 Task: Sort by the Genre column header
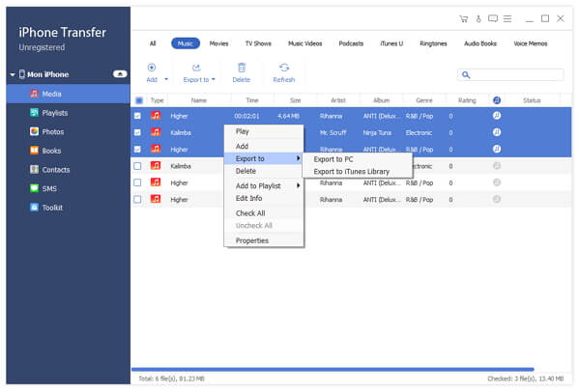click(x=424, y=100)
